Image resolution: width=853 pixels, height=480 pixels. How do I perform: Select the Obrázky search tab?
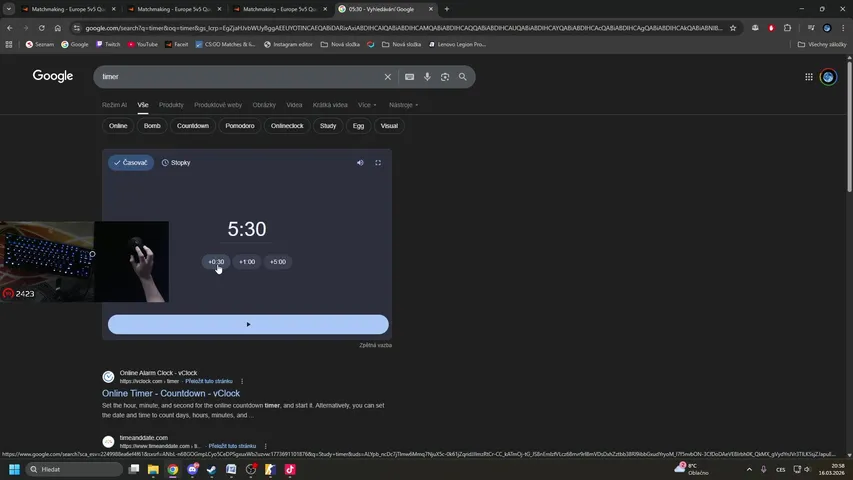264,105
